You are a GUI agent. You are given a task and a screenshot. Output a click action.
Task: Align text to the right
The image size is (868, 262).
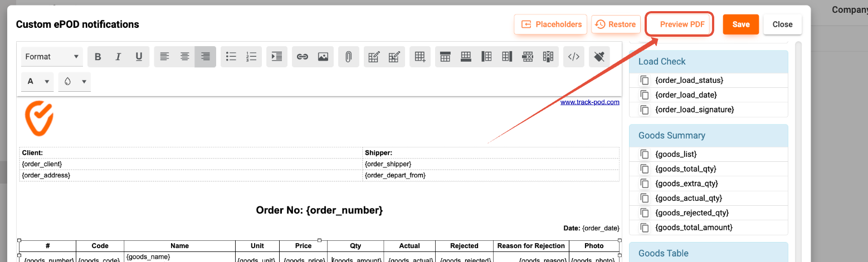click(x=206, y=57)
